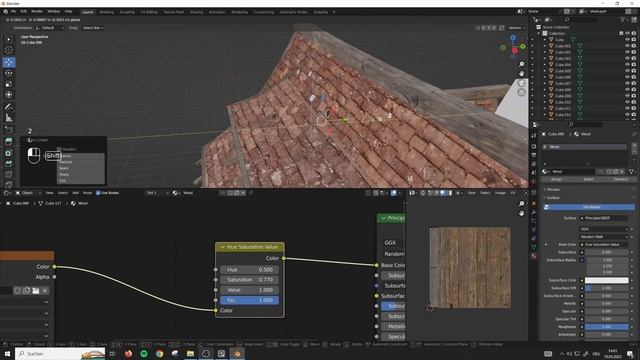Open the GGX distribution dropdown in properties

[x=603, y=229]
